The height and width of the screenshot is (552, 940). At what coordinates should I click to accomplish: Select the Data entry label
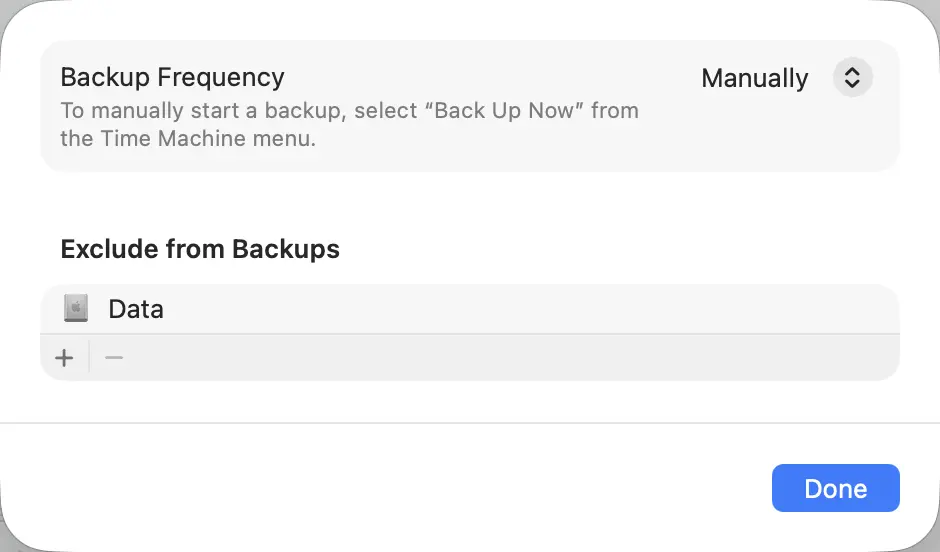tap(136, 309)
